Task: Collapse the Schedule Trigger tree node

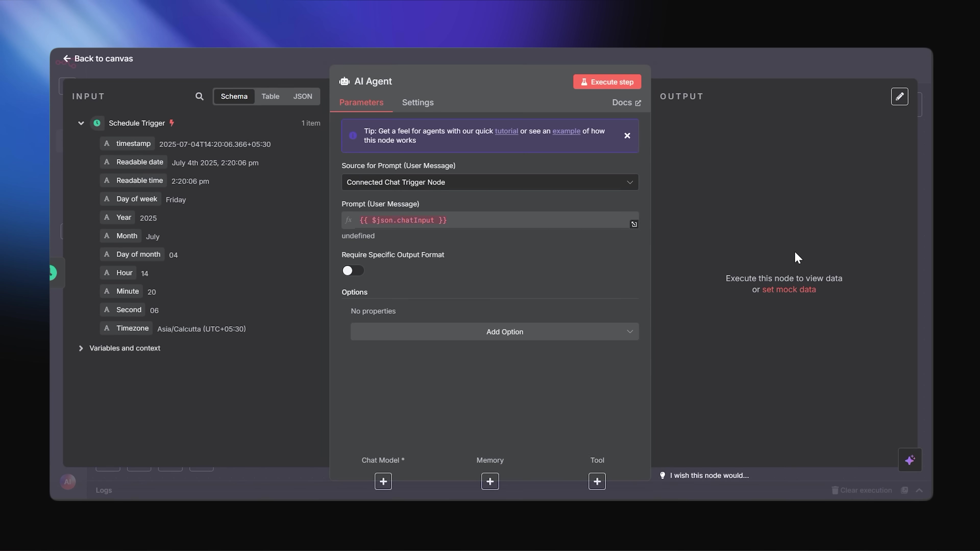Action: tap(81, 123)
